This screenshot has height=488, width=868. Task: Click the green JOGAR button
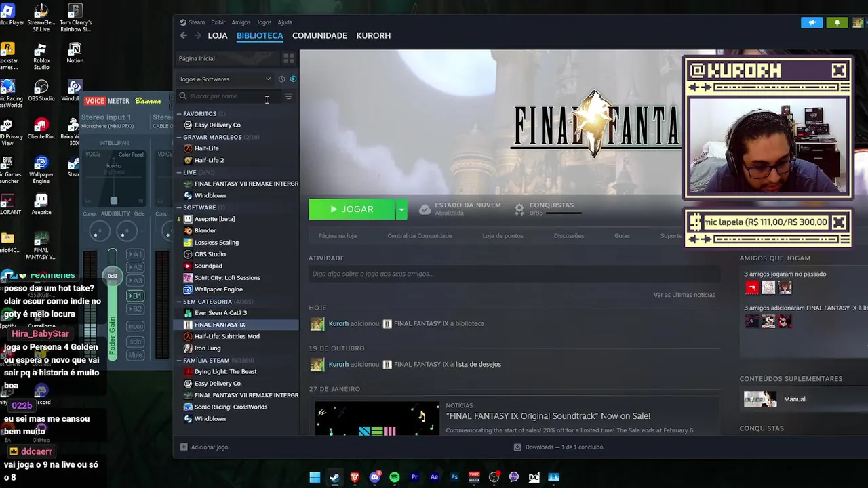pos(352,209)
